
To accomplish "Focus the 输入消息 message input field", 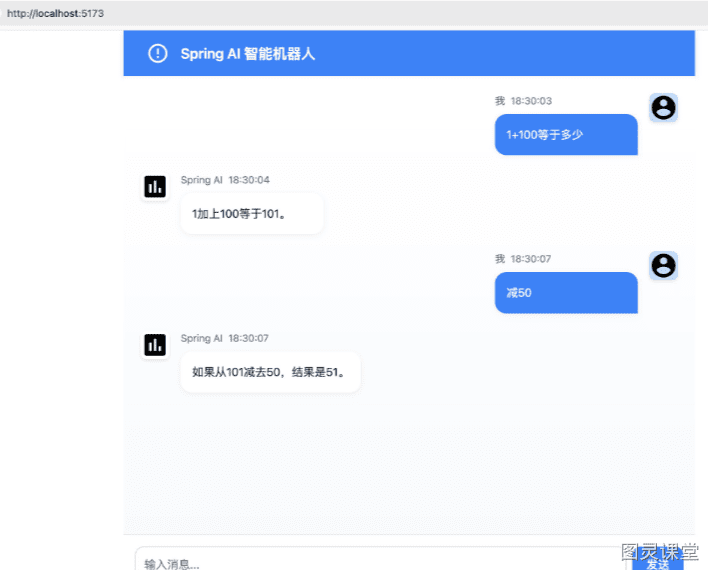I will [380, 560].
